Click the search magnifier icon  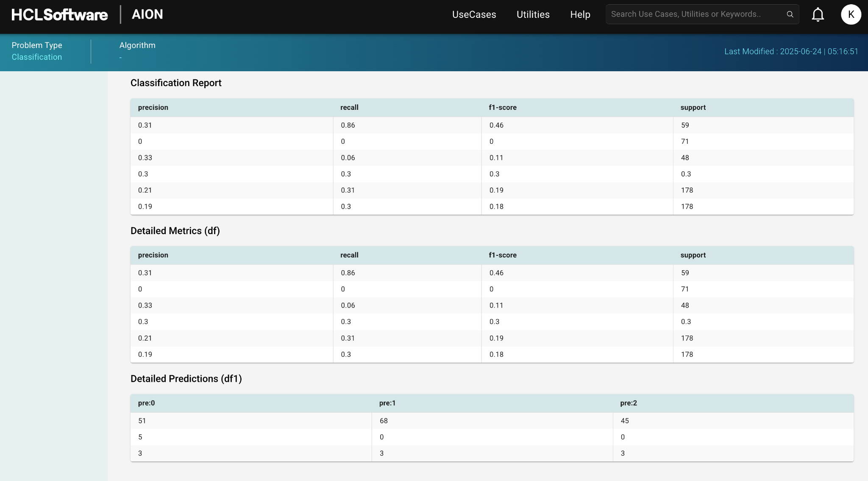pyautogui.click(x=790, y=14)
